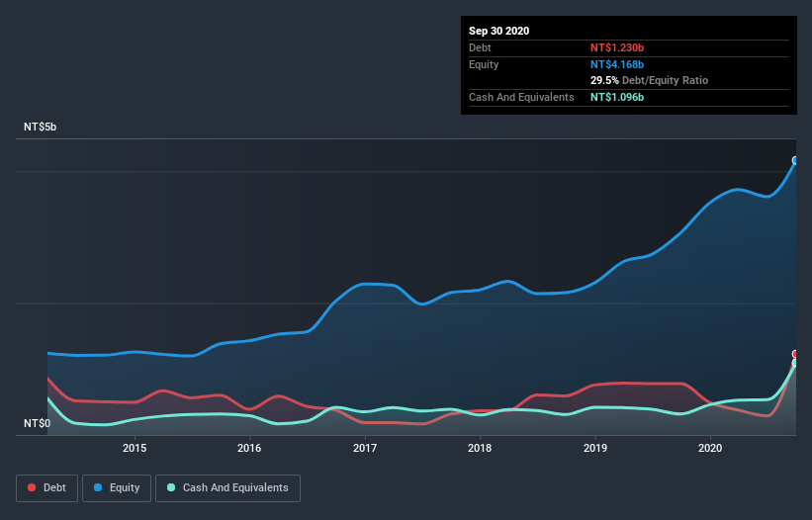
Task: Click the Equity label in tooltip
Action: point(484,64)
